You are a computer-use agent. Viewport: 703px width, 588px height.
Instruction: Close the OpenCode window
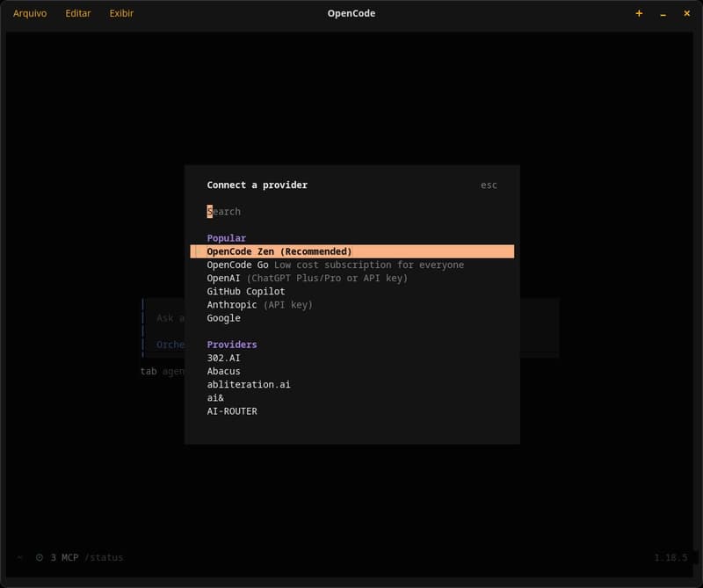(x=686, y=13)
